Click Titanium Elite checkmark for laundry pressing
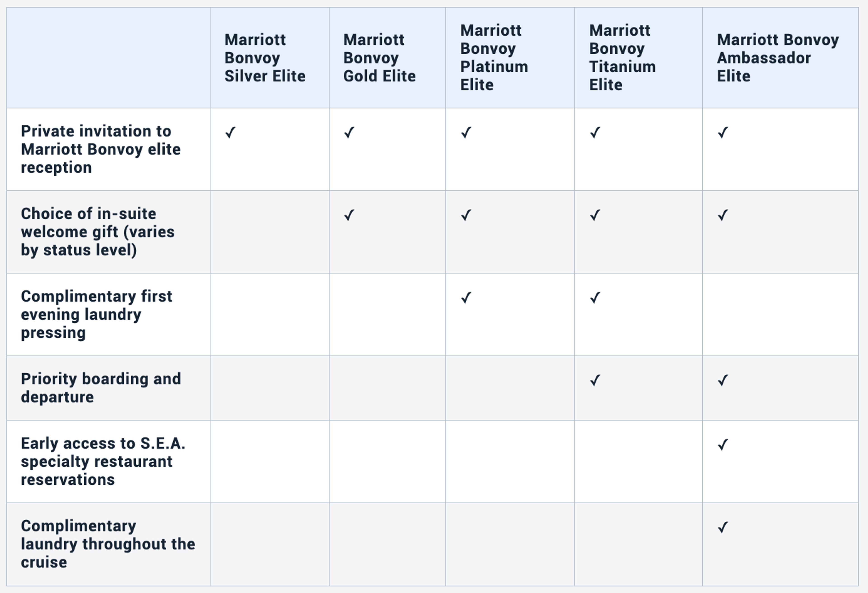The width and height of the screenshot is (868, 593). [x=595, y=297]
